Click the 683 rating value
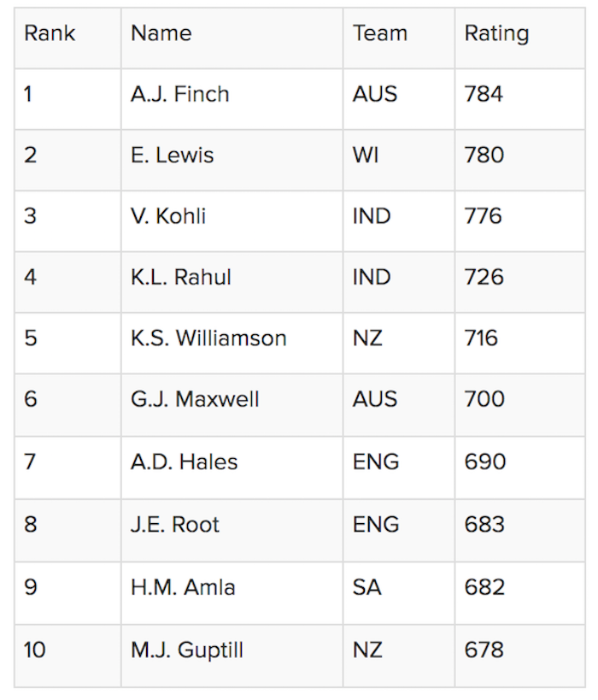The image size is (598, 700). [484, 524]
